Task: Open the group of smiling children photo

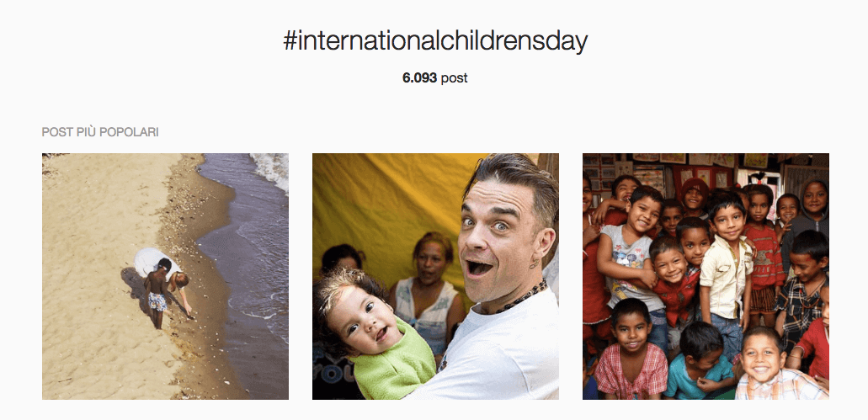Action: pyautogui.click(x=706, y=276)
